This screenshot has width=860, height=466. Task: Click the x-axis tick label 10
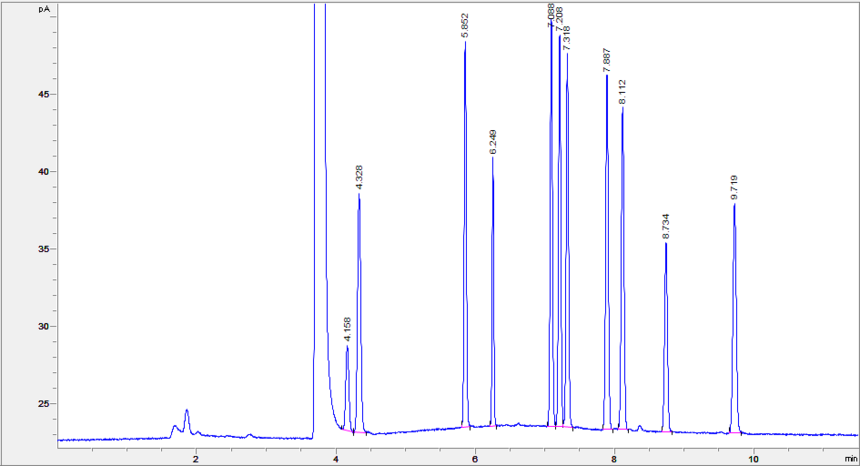click(754, 458)
